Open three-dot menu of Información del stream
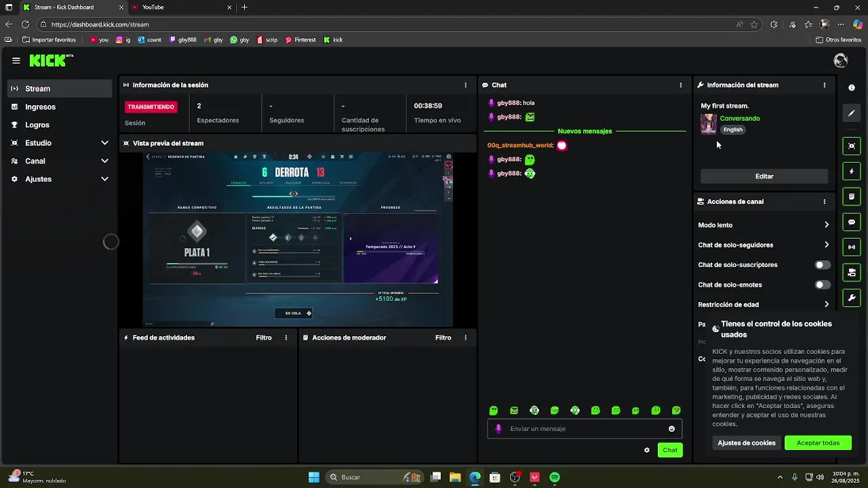 (x=825, y=85)
